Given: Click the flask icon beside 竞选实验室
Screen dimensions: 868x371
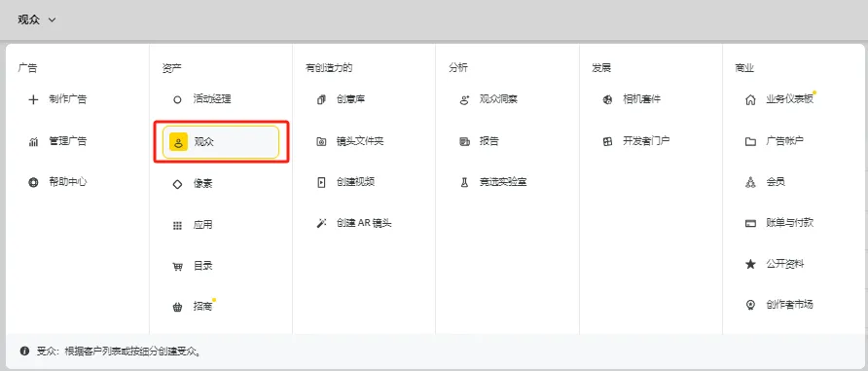Looking at the screenshot, I should pyautogui.click(x=464, y=182).
